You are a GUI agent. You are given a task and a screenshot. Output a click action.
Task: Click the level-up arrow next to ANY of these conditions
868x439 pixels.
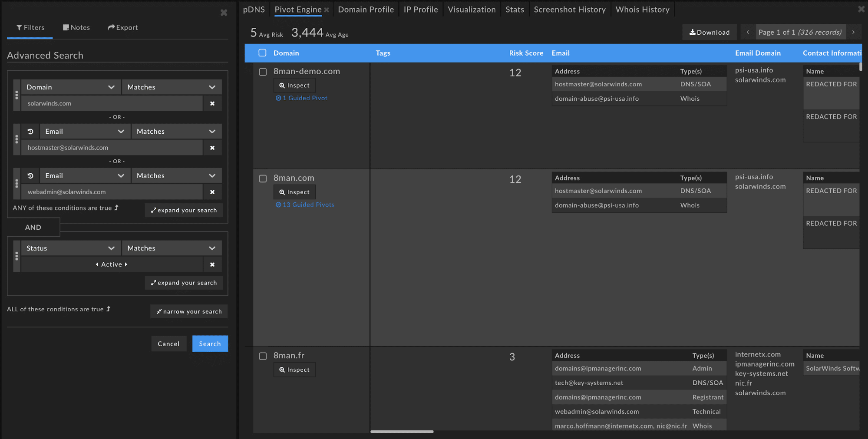coord(116,208)
